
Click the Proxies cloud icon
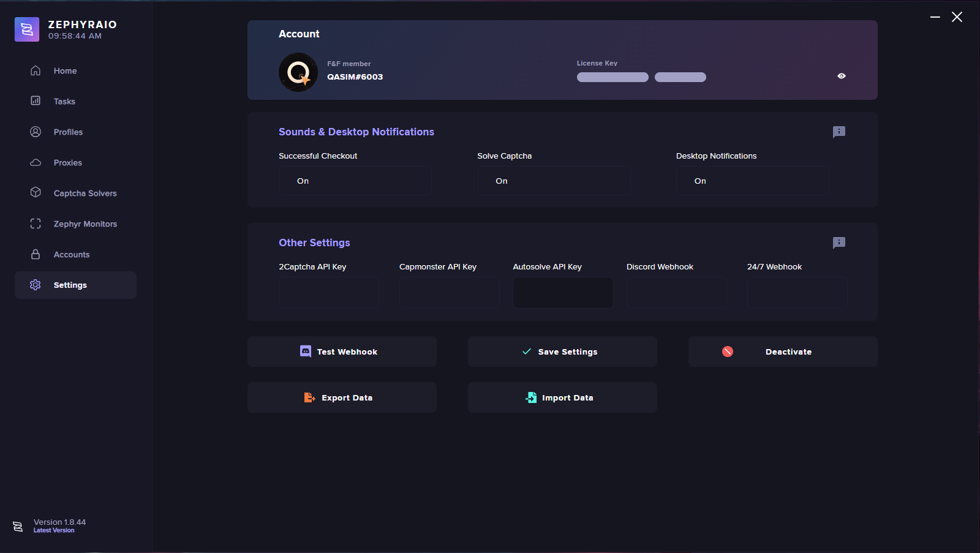(36, 162)
